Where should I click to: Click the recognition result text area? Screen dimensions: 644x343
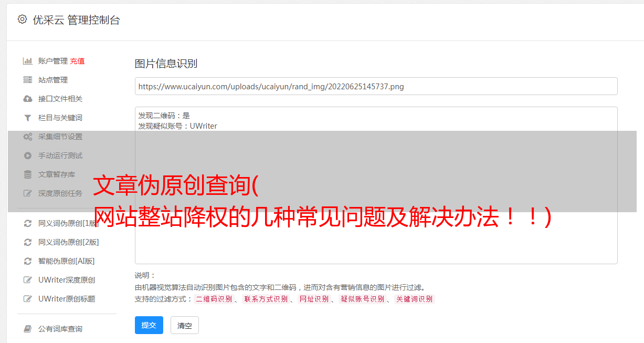pyautogui.click(x=376, y=185)
